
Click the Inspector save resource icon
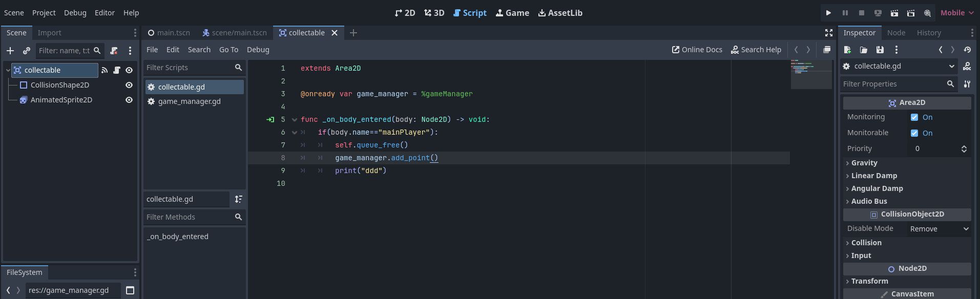point(880,50)
